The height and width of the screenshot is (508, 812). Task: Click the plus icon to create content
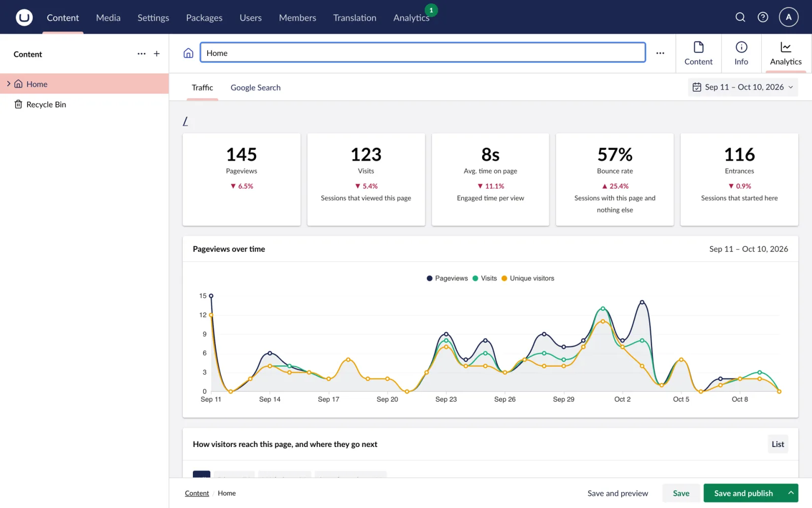pyautogui.click(x=157, y=54)
